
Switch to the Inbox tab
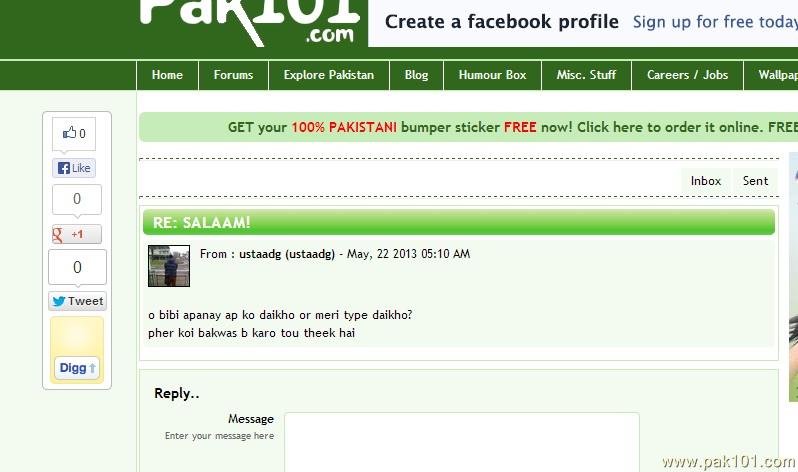[706, 181]
